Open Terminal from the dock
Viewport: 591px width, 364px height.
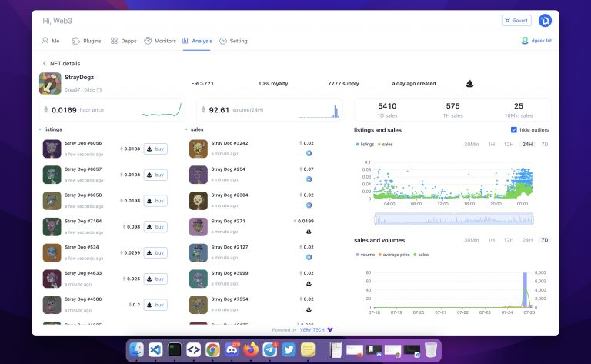175,350
